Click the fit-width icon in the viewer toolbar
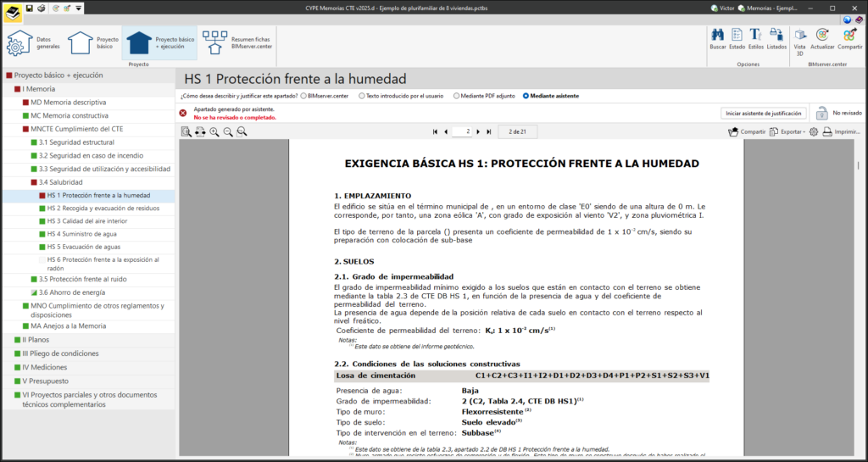 (200, 131)
